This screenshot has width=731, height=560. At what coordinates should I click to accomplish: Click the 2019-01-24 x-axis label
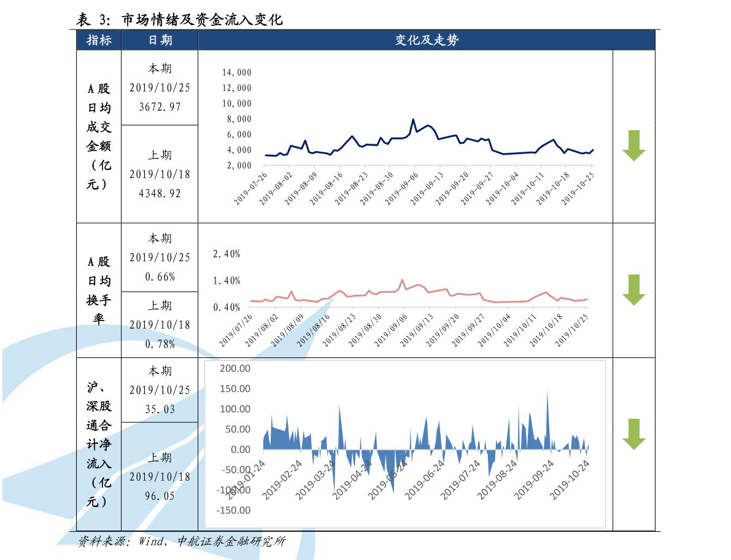(x=246, y=480)
